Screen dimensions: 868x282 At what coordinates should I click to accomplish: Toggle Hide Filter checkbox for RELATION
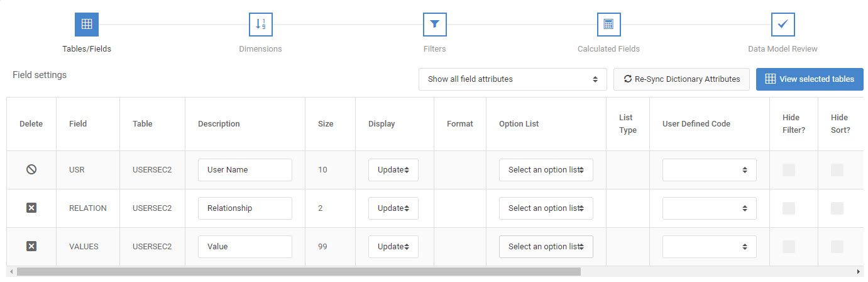pyautogui.click(x=789, y=208)
